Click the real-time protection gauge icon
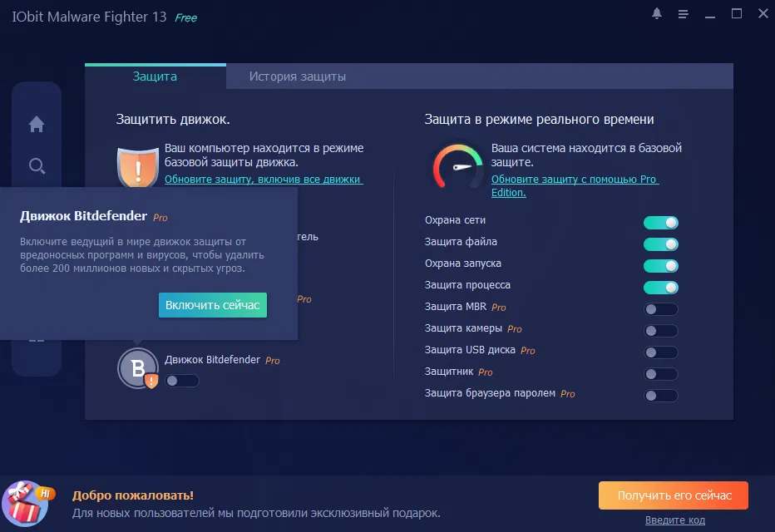 (x=458, y=166)
